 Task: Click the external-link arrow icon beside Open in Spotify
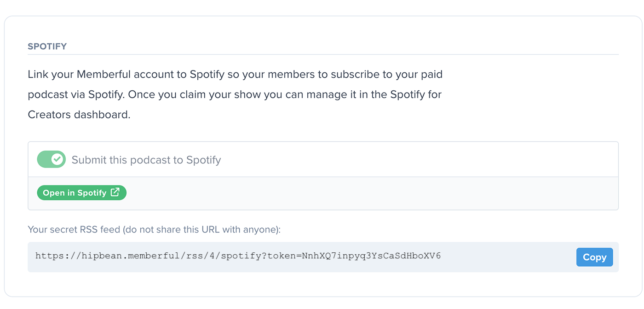click(115, 192)
